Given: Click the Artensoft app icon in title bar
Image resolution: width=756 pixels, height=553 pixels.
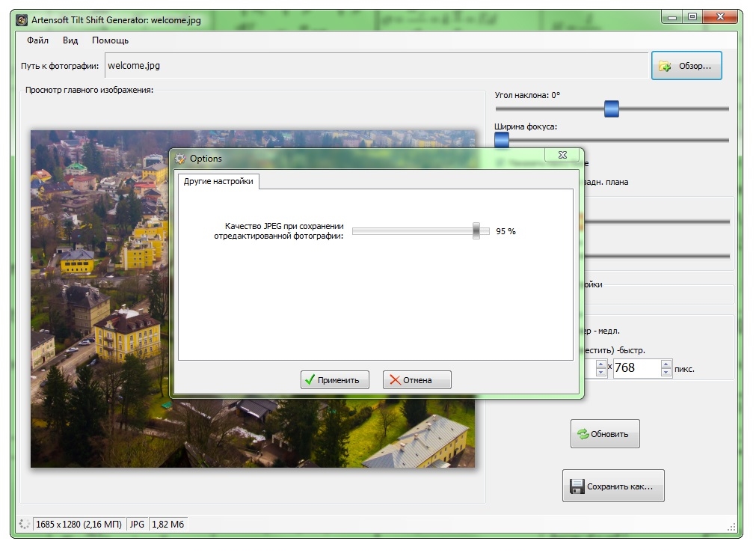Looking at the screenshot, I should click(x=22, y=20).
